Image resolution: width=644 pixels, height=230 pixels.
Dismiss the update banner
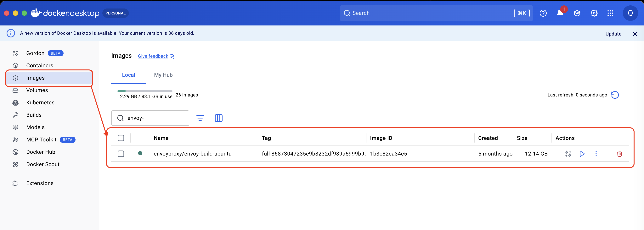(x=635, y=34)
